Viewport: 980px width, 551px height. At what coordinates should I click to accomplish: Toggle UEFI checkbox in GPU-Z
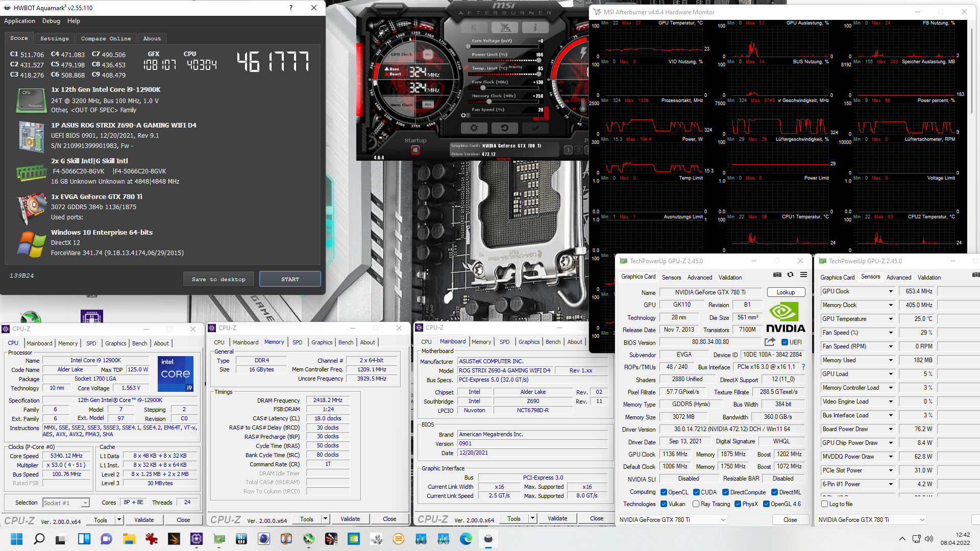coord(785,342)
